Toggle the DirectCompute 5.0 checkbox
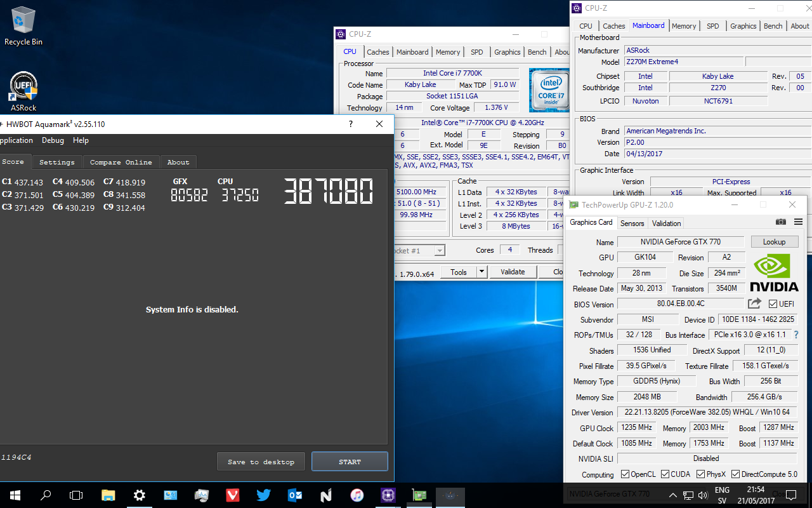Image resolution: width=812 pixels, height=508 pixels. (x=735, y=474)
